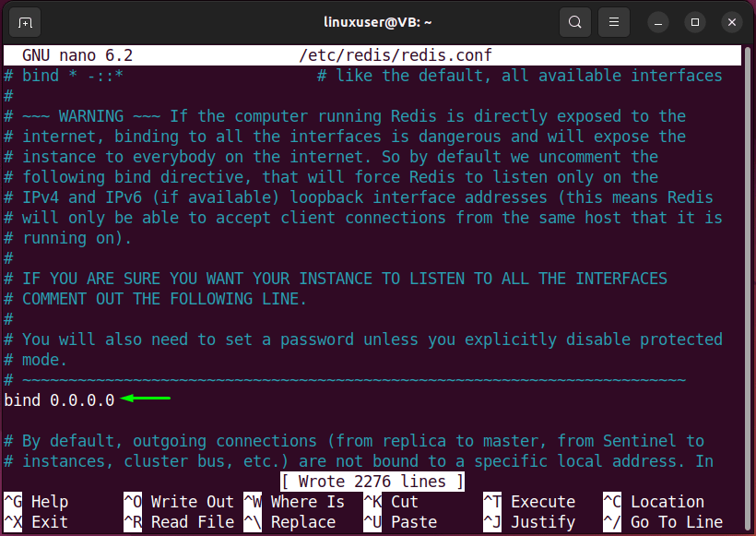Click the ^O Write Out shortcut
This screenshot has height=536, width=756.
click(179, 502)
